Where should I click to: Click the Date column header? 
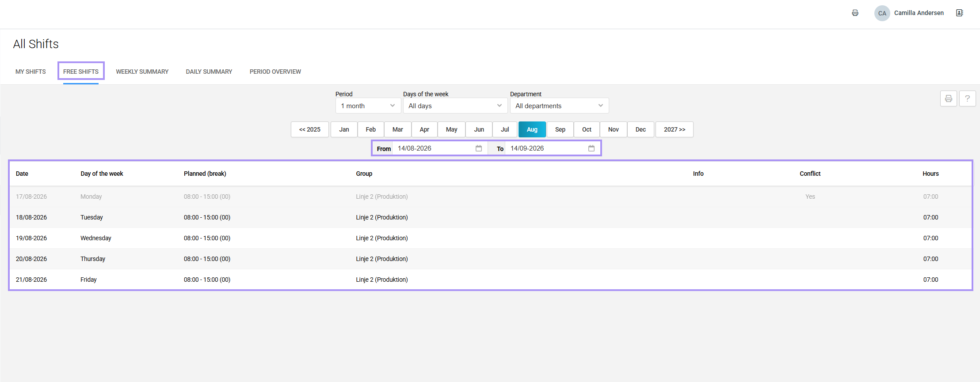(22, 174)
